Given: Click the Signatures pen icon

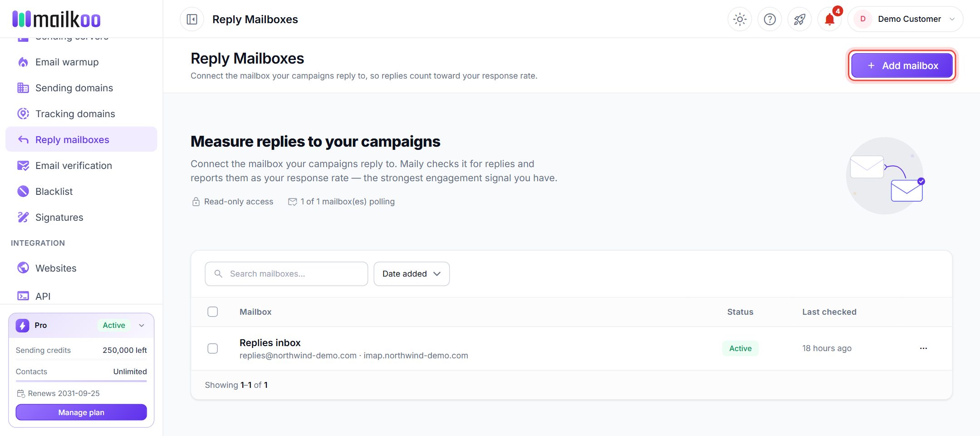Looking at the screenshot, I should coord(23,218).
